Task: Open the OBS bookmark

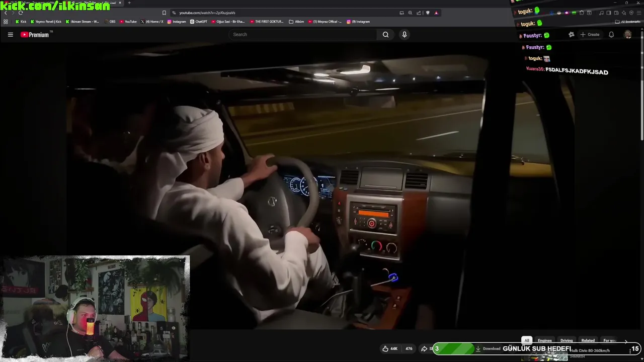Action: tap(110, 22)
